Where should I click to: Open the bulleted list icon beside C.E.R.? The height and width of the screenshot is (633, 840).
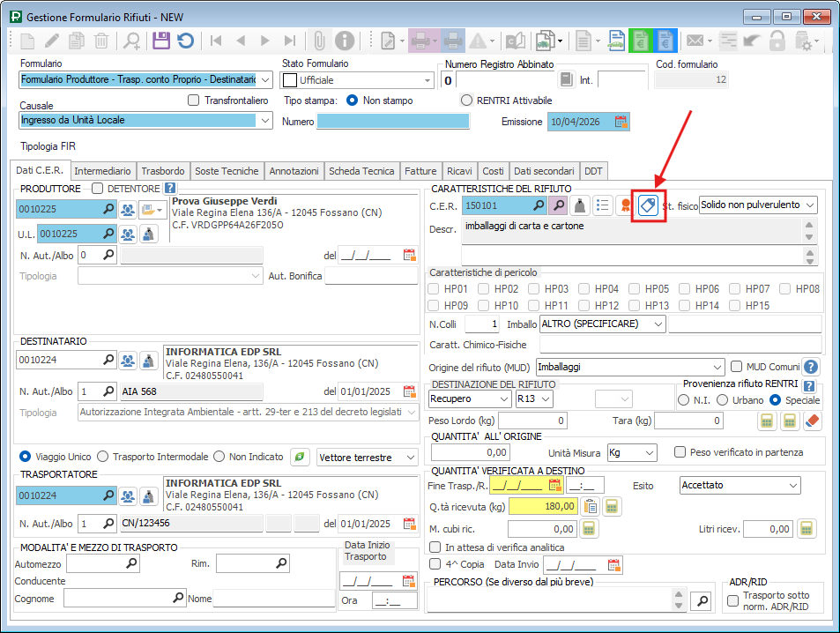coord(604,205)
